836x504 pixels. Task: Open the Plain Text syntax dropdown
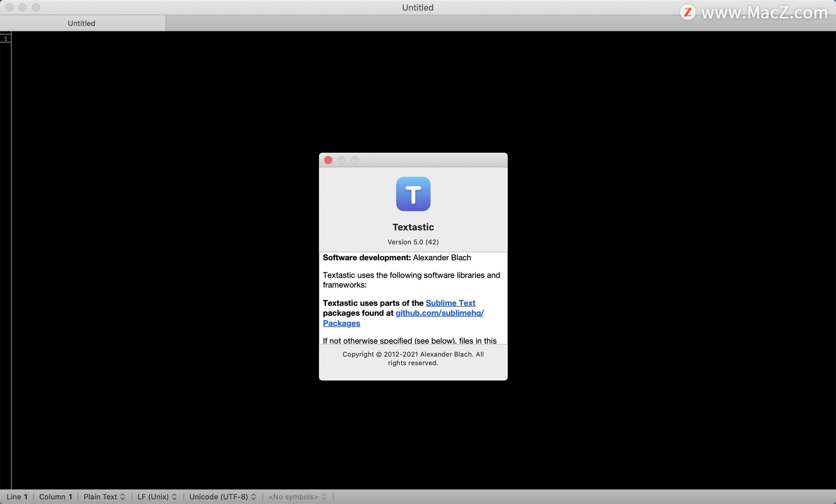104,497
